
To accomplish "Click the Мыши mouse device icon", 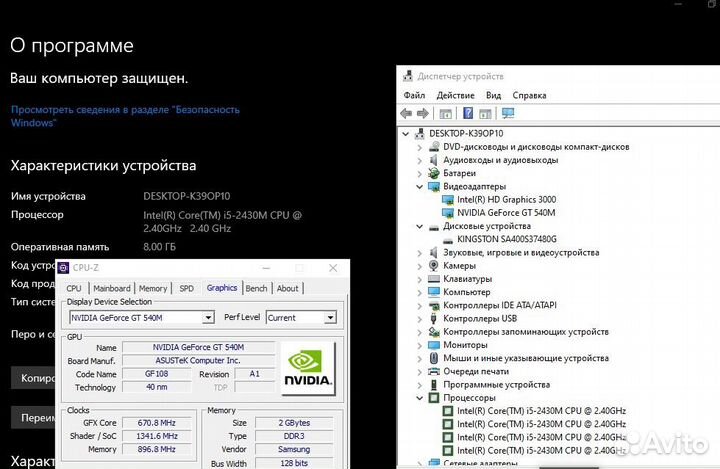I will click(x=434, y=358).
